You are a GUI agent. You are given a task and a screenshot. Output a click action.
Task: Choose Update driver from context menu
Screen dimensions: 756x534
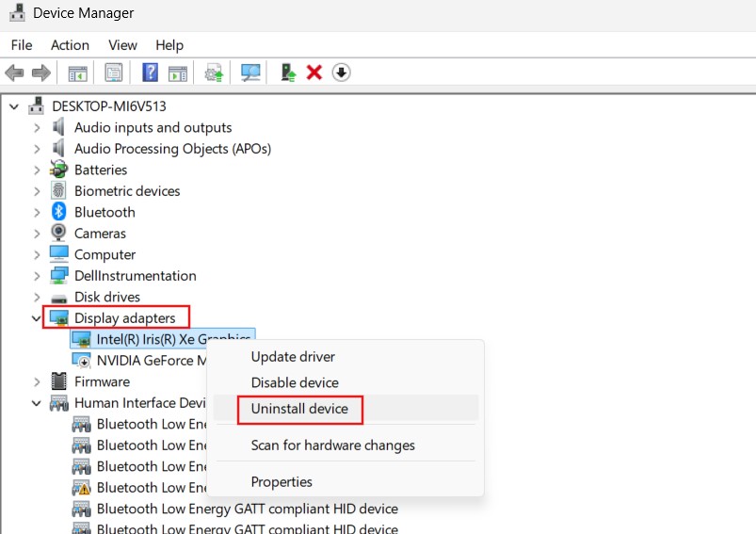(346, 357)
